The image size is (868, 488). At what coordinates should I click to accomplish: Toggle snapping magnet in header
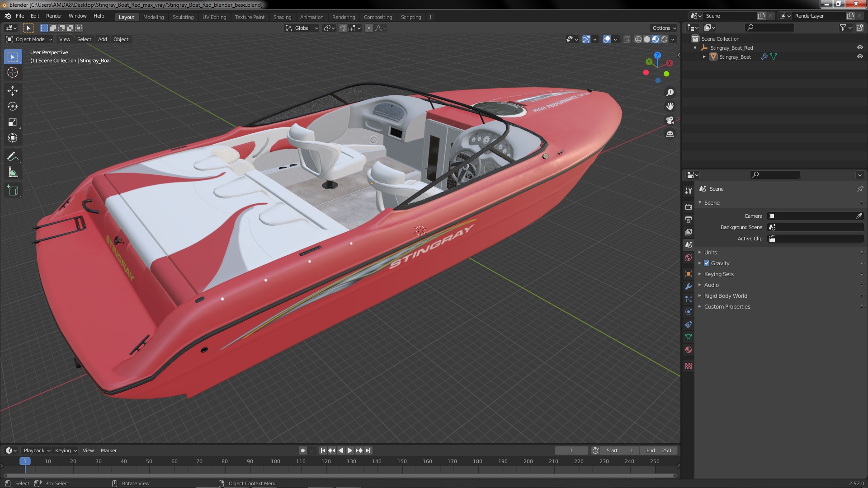tap(343, 28)
